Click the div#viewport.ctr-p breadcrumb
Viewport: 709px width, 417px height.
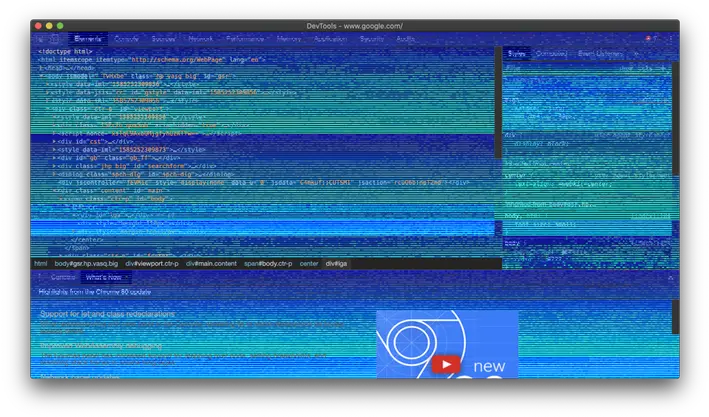152,264
